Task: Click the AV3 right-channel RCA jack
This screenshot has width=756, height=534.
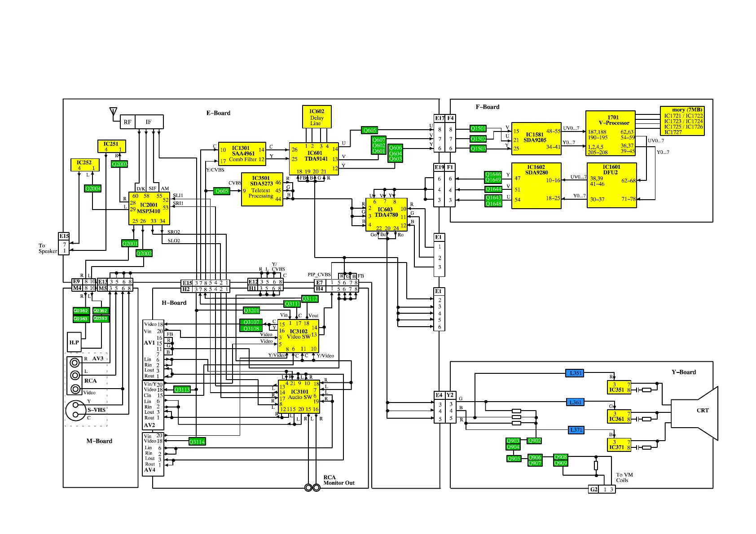Action: tap(75, 362)
